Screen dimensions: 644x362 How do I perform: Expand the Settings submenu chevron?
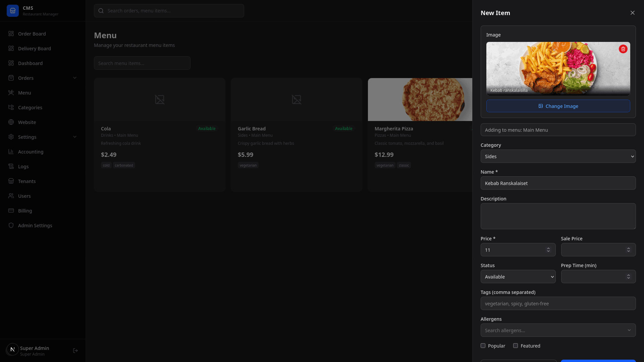[75, 137]
